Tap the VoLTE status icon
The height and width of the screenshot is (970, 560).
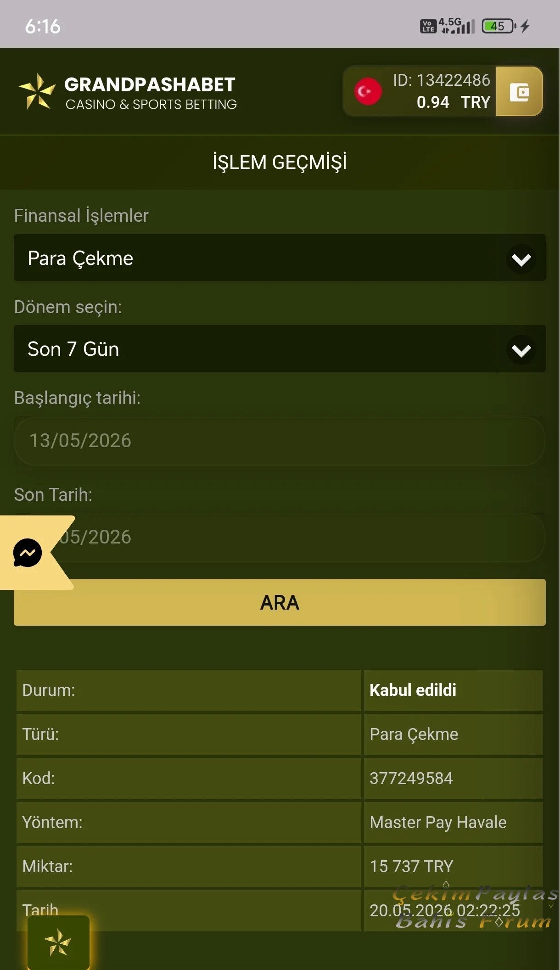428,26
